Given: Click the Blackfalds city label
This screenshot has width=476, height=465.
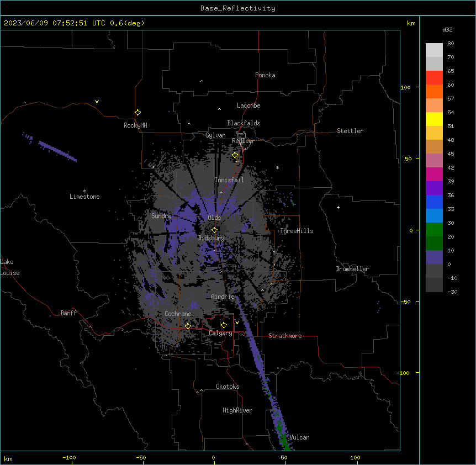Looking at the screenshot, I should [244, 123].
